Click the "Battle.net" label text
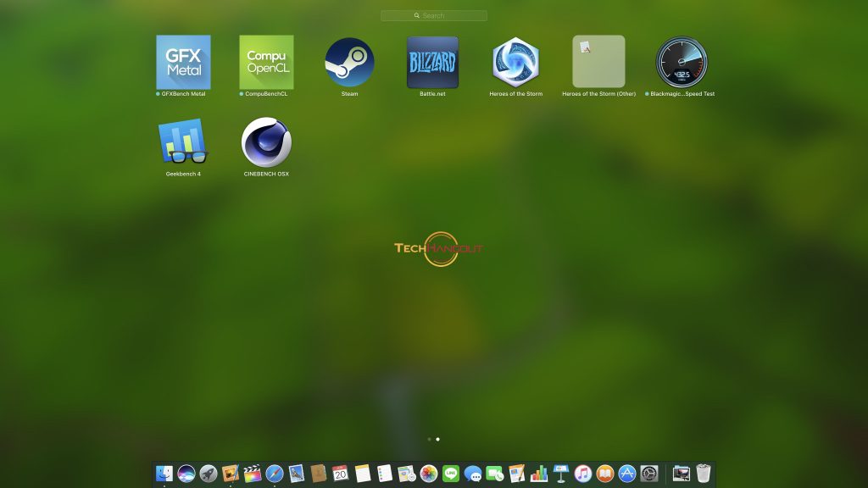Screen dimensions: 868x488 click(x=432, y=93)
